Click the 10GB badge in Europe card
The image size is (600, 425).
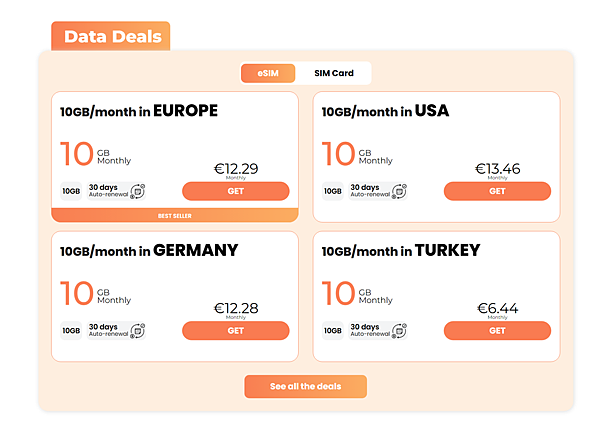pyautogui.click(x=72, y=190)
